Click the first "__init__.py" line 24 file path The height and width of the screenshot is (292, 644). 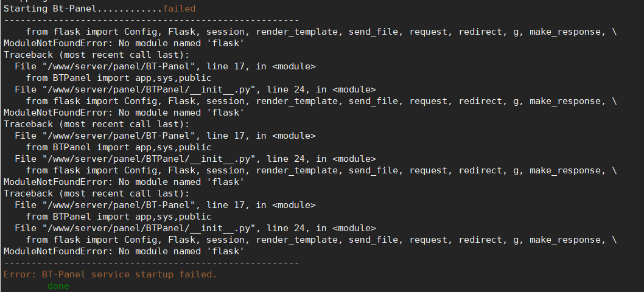(x=195, y=89)
